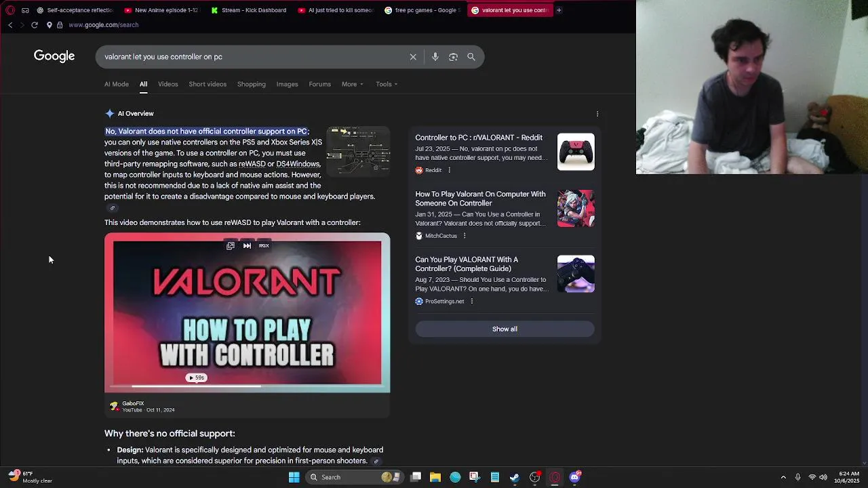
Task: Click the Show all button
Action: [505, 329]
